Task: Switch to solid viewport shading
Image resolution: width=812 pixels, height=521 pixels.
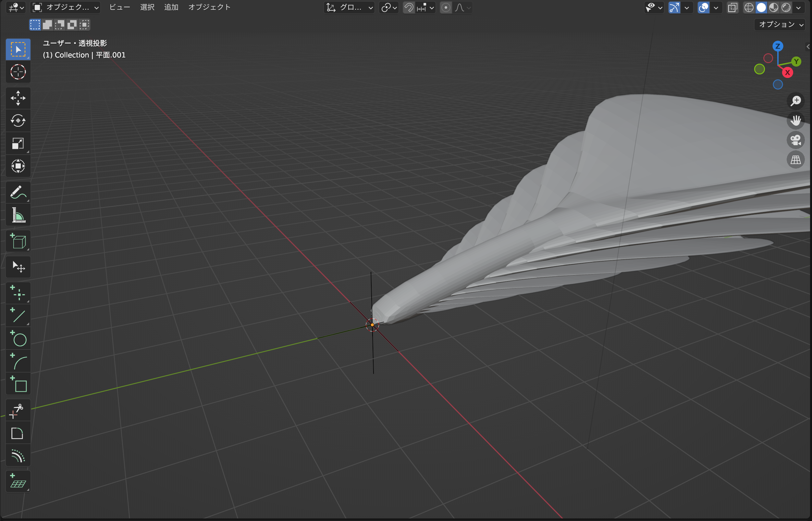Action: click(761, 7)
